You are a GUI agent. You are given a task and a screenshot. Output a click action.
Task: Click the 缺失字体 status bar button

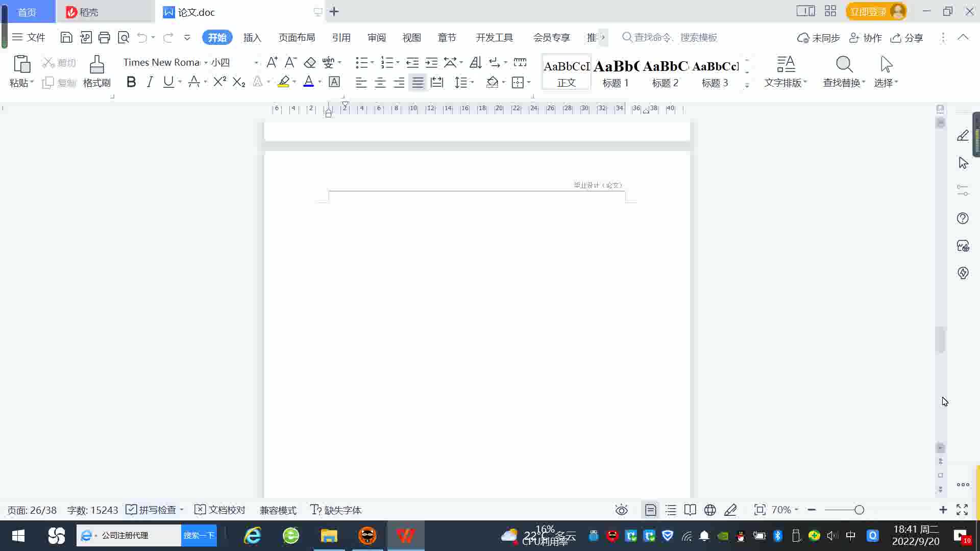coord(336,510)
